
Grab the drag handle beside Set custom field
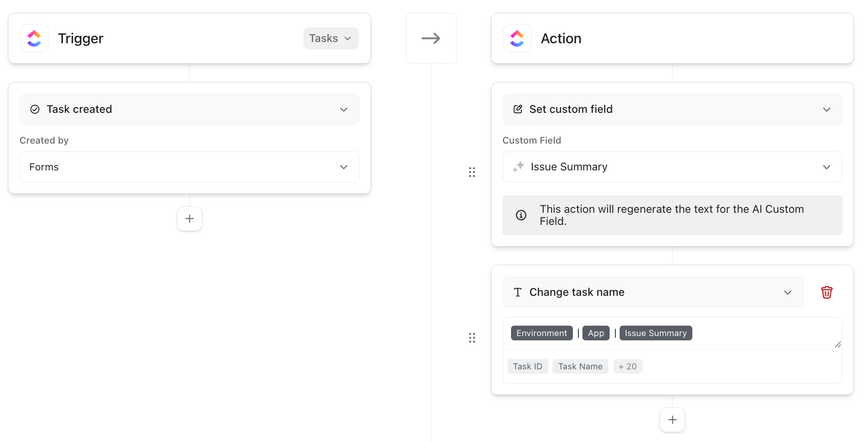(472, 172)
